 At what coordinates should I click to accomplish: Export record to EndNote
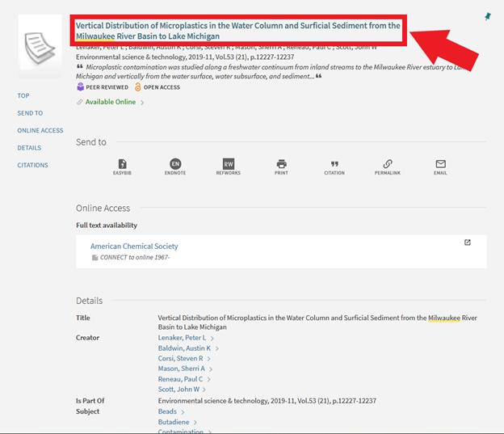point(175,164)
